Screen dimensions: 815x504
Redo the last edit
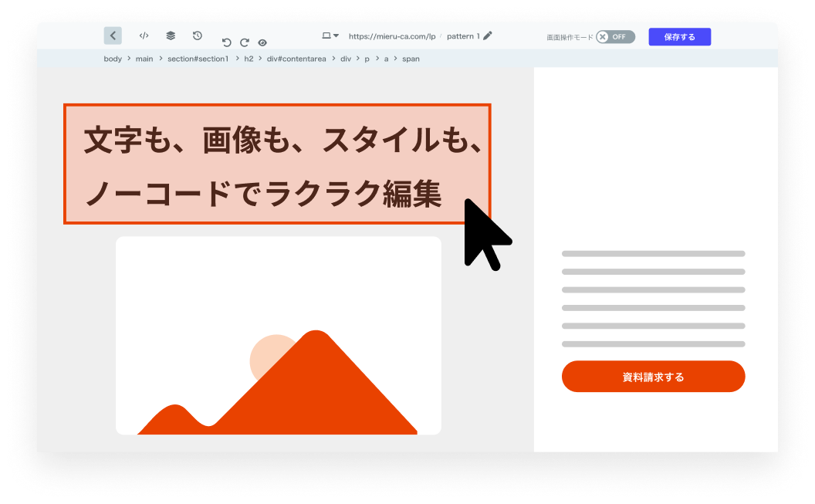245,43
